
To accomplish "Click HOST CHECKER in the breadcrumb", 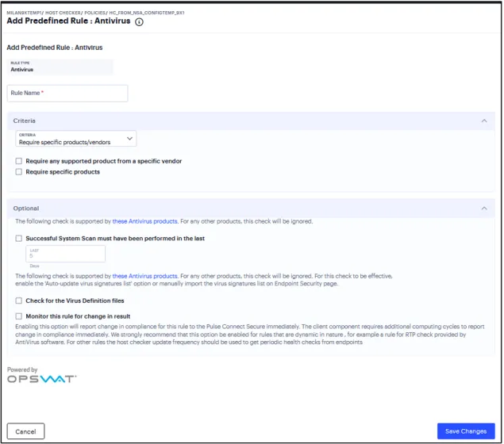I will pyautogui.click(x=63, y=13).
